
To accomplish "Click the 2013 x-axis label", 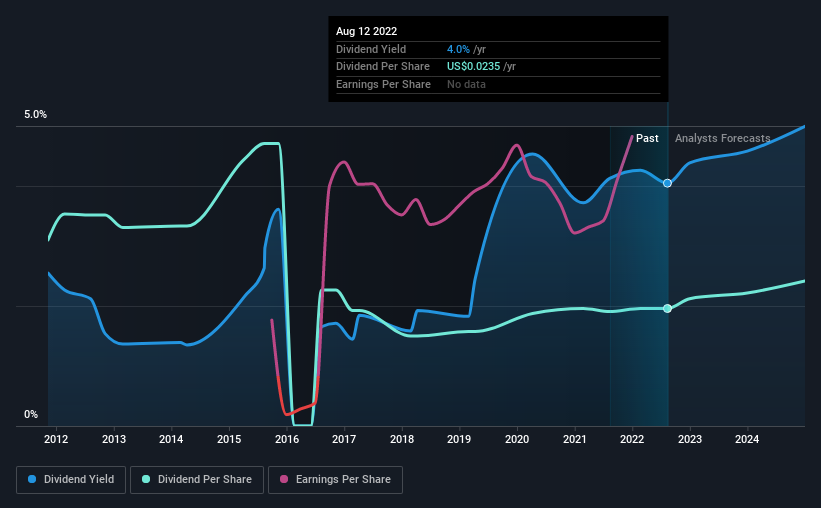I will click(x=114, y=439).
